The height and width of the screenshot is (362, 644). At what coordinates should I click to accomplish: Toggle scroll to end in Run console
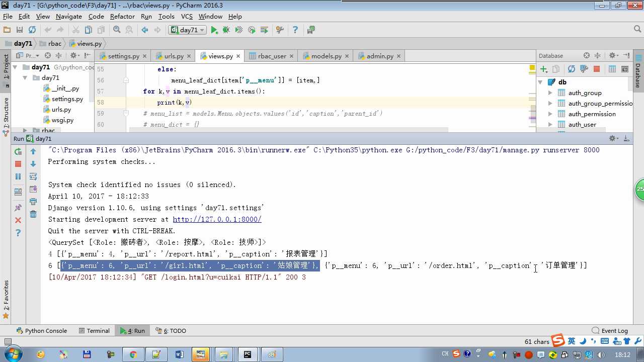(x=33, y=189)
